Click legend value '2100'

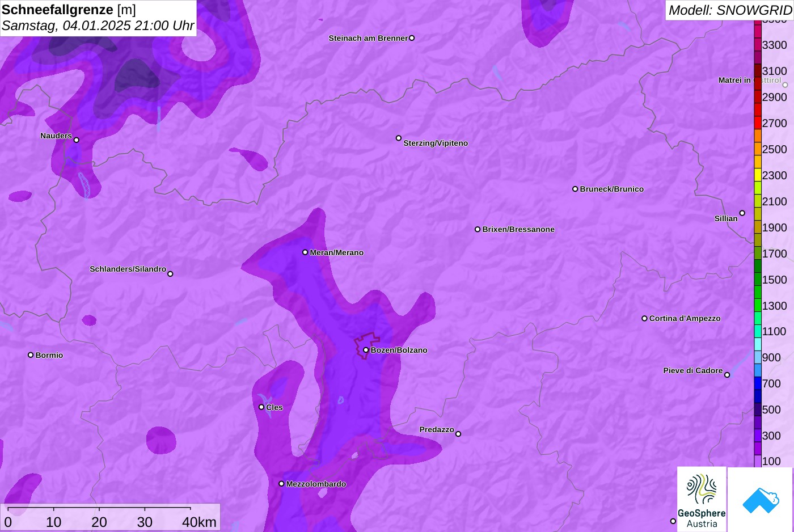tap(775, 201)
